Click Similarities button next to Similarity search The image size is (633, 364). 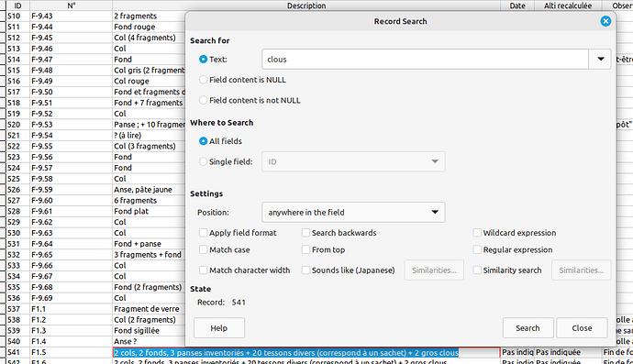pyautogui.click(x=581, y=270)
